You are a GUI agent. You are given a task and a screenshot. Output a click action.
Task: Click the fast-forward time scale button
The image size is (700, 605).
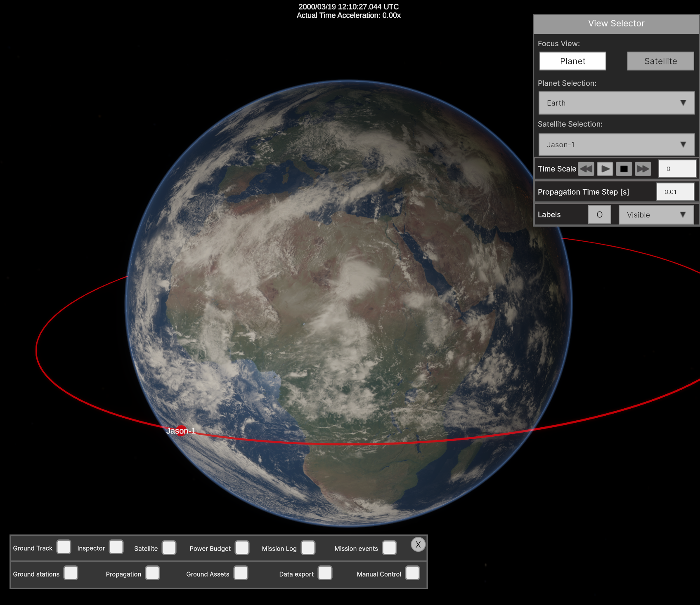[643, 169]
